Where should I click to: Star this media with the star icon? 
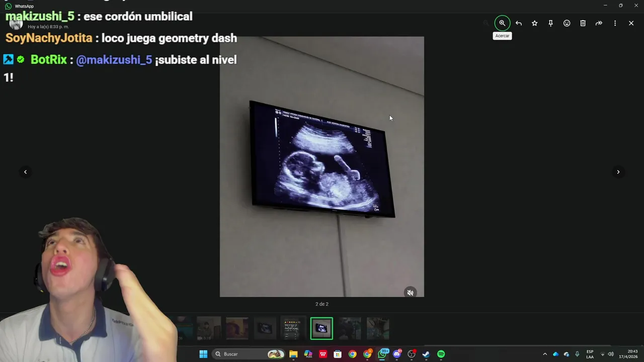535,23
